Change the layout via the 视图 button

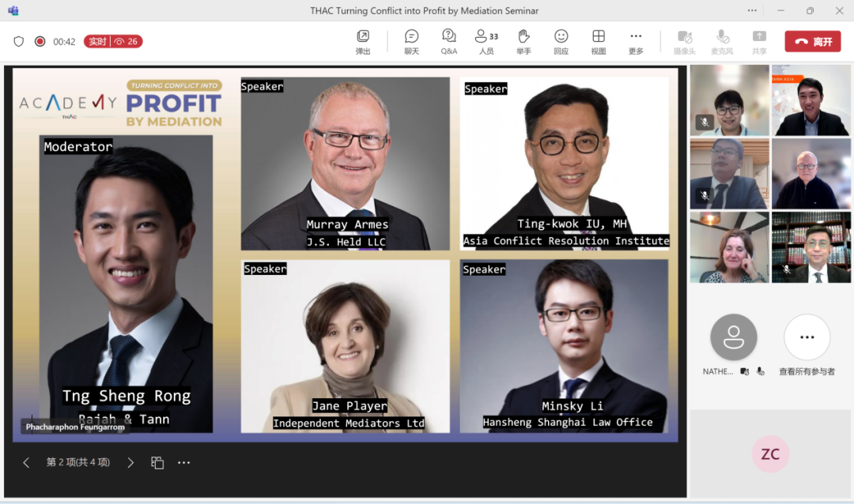599,42
